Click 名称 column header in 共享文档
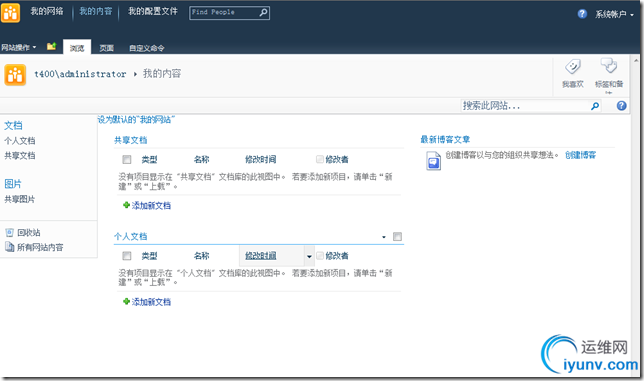The image size is (644, 381). [x=202, y=159]
